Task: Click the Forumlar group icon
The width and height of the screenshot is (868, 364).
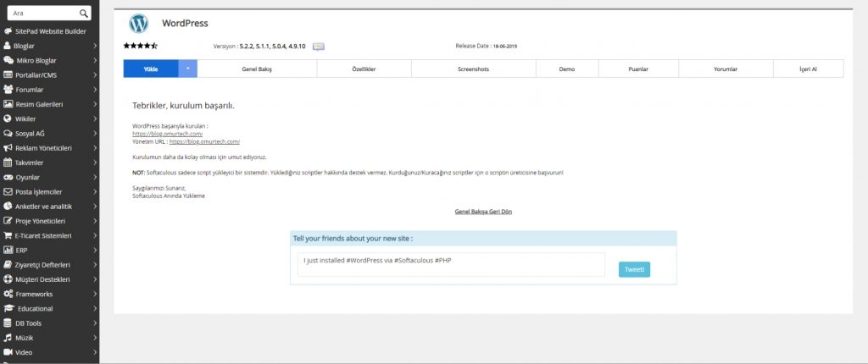Action: (8, 90)
